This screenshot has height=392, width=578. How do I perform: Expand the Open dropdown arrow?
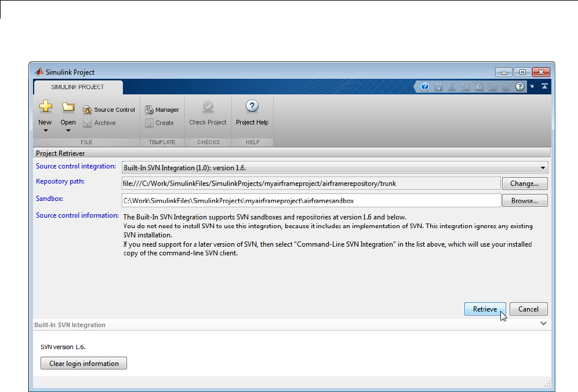pos(68,131)
